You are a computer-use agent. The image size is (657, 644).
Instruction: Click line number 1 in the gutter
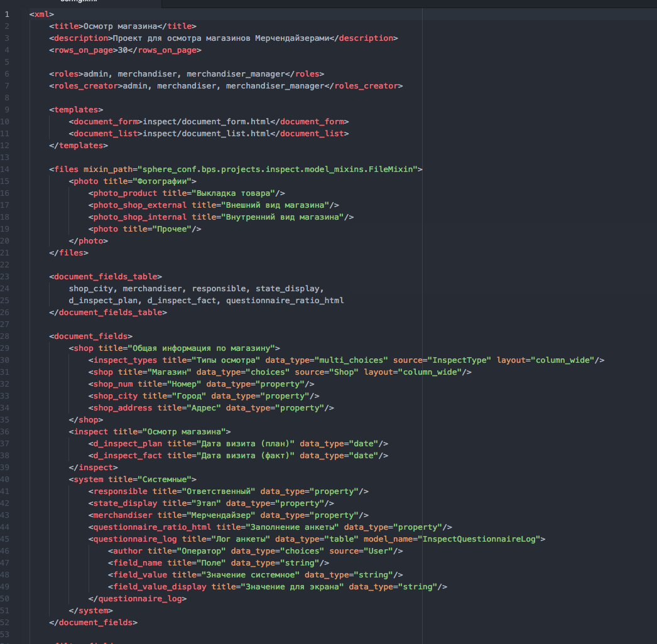click(x=7, y=14)
